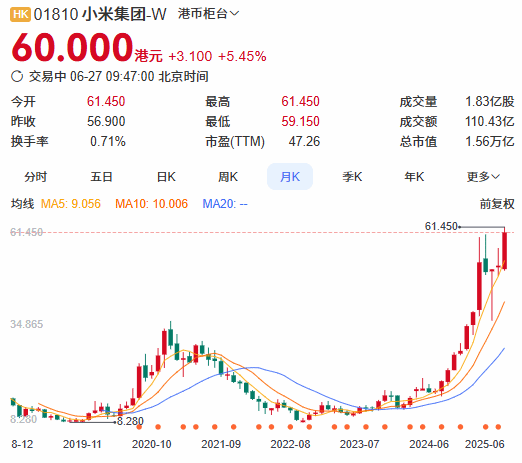The image size is (522, 463).
Task: Click the price change +3.100
Action: click(190, 56)
